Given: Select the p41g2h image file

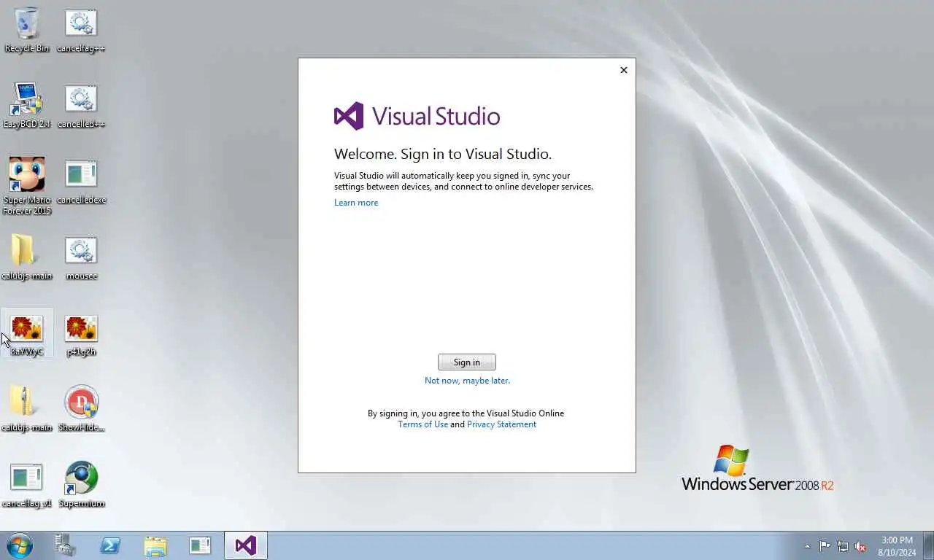Looking at the screenshot, I should tap(81, 334).
